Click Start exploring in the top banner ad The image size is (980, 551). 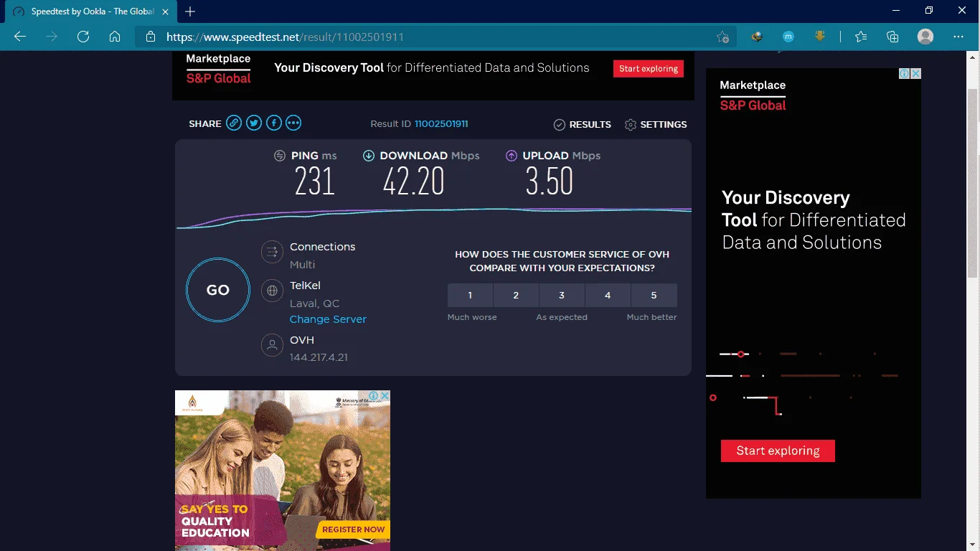coord(649,68)
